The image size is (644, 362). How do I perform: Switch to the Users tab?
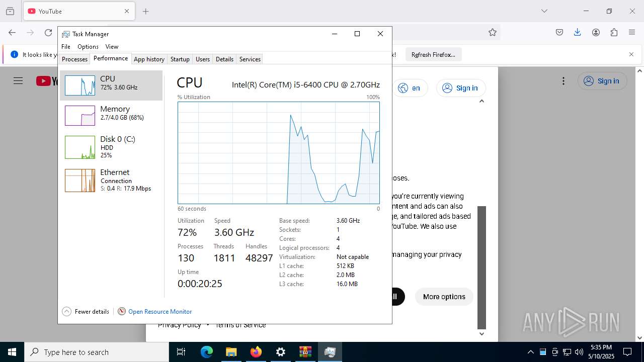tap(203, 59)
